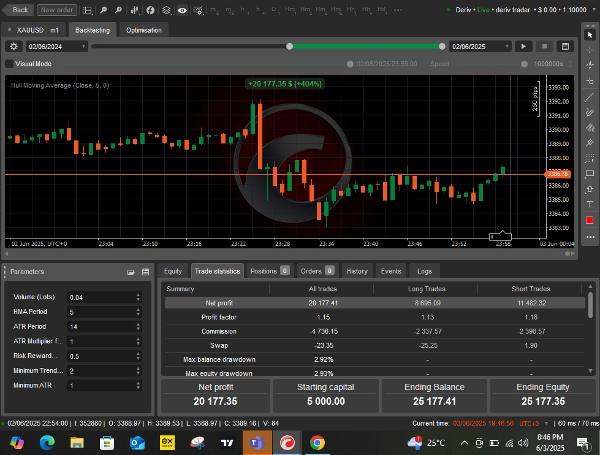Adjust the Risk Reward stepper arrows

(x=138, y=356)
